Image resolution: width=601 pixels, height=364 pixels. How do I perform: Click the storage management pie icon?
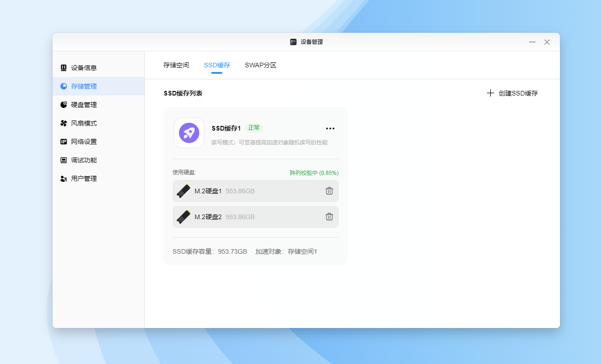(64, 86)
